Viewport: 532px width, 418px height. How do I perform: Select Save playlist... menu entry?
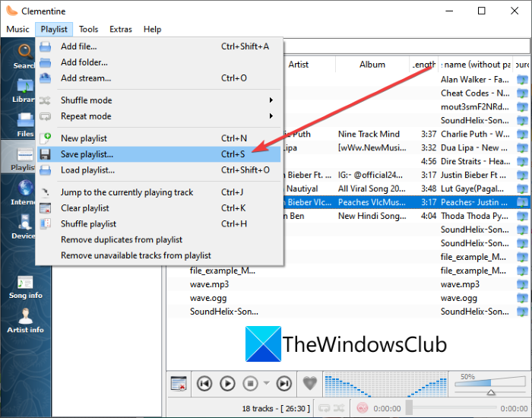coord(159,154)
